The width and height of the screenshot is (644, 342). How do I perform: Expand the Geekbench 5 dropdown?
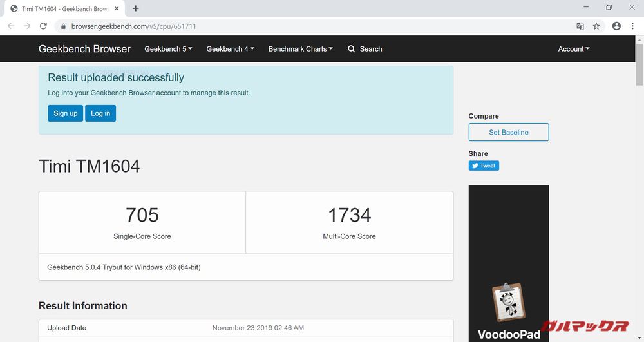point(168,49)
